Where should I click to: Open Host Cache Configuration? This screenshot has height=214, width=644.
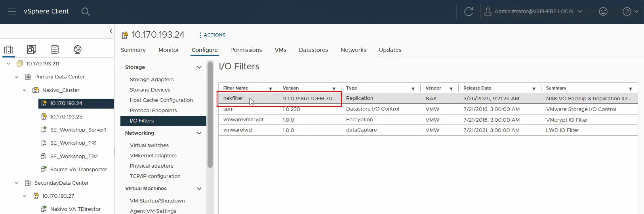(x=161, y=100)
